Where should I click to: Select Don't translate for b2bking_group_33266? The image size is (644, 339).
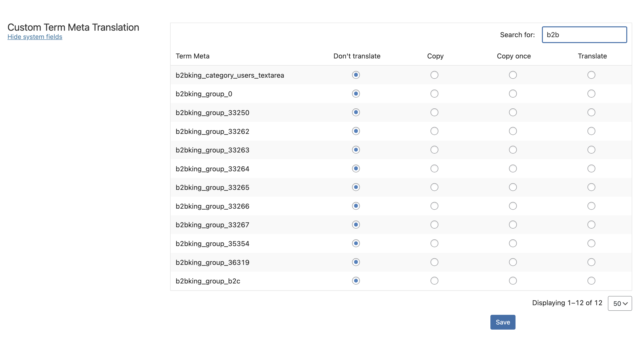pyautogui.click(x=356, y=206)
